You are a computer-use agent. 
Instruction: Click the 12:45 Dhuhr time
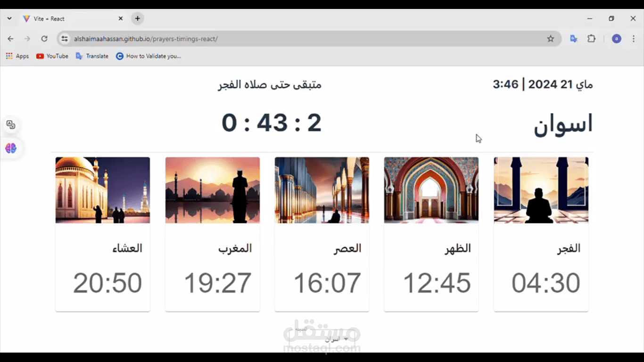point(437,283)
